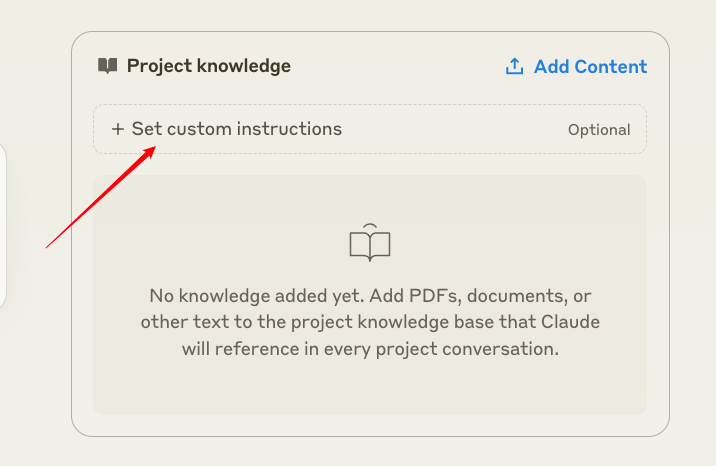Screen dimensions: 716x466
Task: Click the upload arrow icon
Action: [x=514, y=67]
